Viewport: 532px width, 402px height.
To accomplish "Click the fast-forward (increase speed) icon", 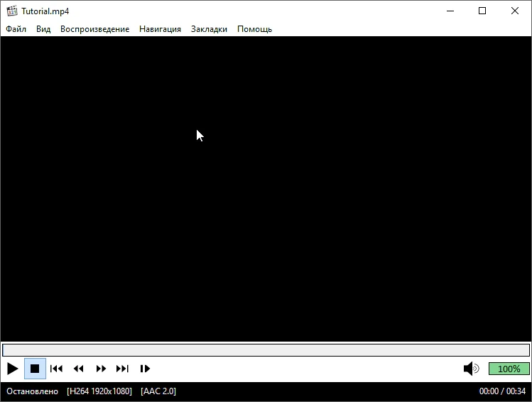I will click(x=101, y=369).
